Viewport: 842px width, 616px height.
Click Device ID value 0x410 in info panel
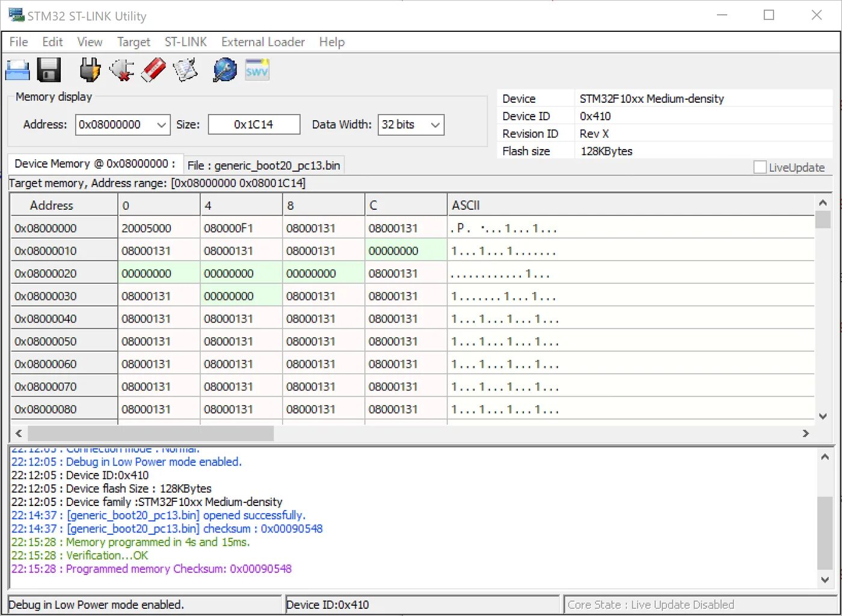coord(595,116)
